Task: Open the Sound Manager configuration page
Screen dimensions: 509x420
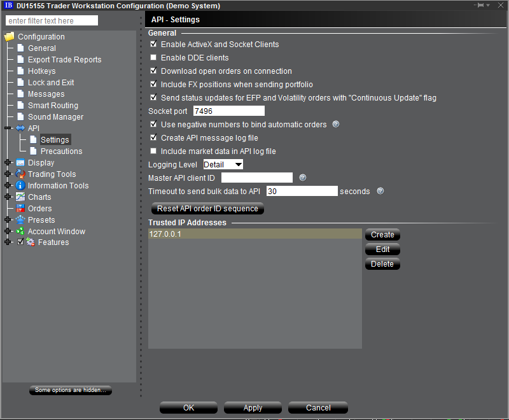Action: [55, 117]
